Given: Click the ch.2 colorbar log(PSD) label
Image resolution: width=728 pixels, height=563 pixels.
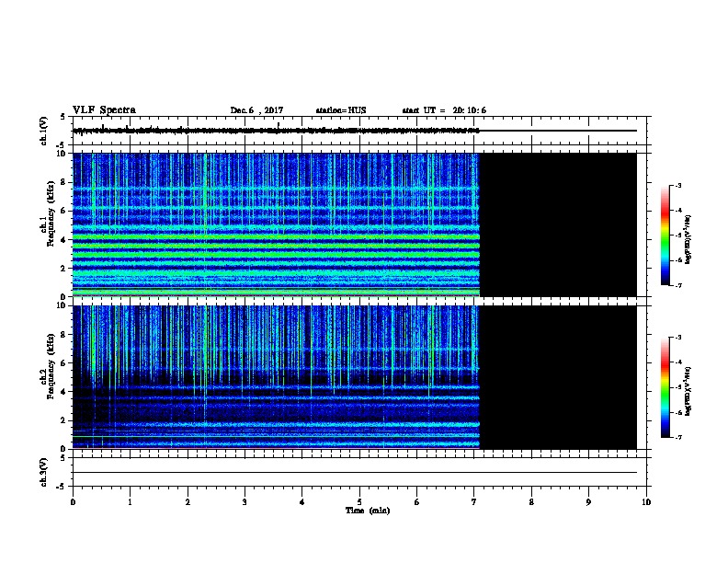Looking at the screenshot, I should pos(688,391).
